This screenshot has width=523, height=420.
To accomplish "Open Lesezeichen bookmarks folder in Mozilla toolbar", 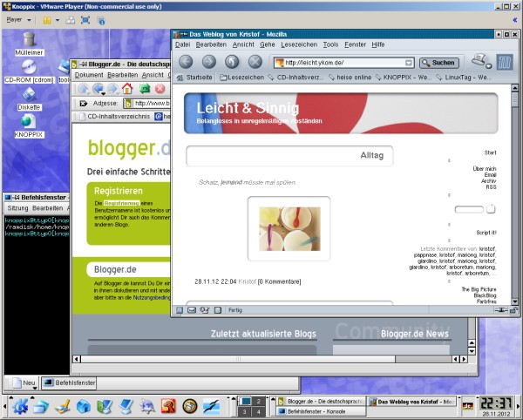I will tap(242, 78).
